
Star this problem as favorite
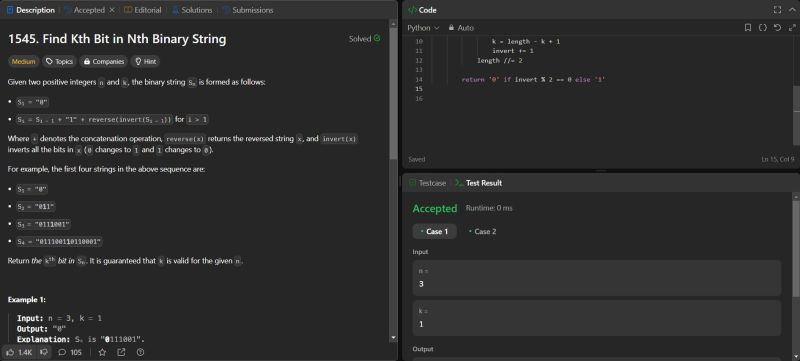(x=102, y=352)
